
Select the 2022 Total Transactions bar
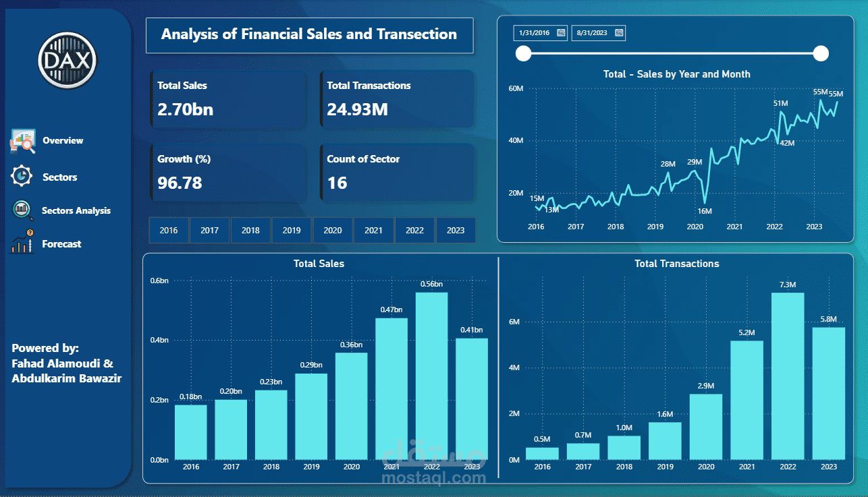click(x=788, y=376)
